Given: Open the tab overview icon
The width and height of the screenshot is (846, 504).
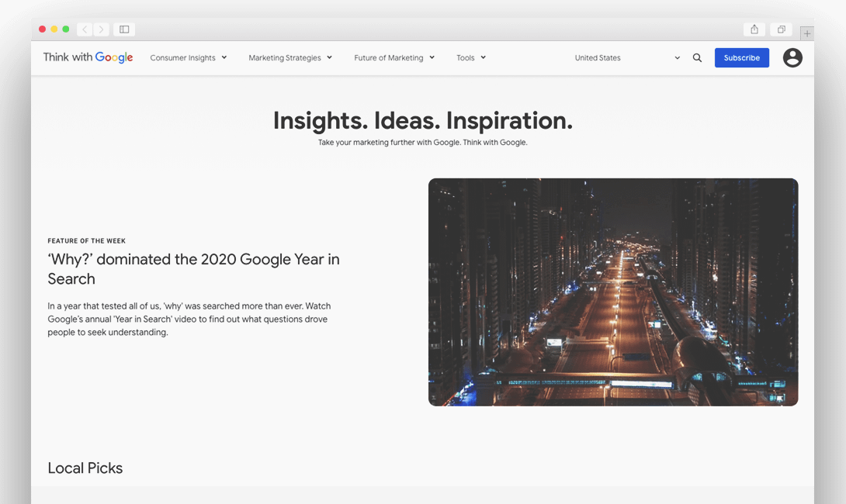Looking at the screenshot, I should tap(781, 29).
